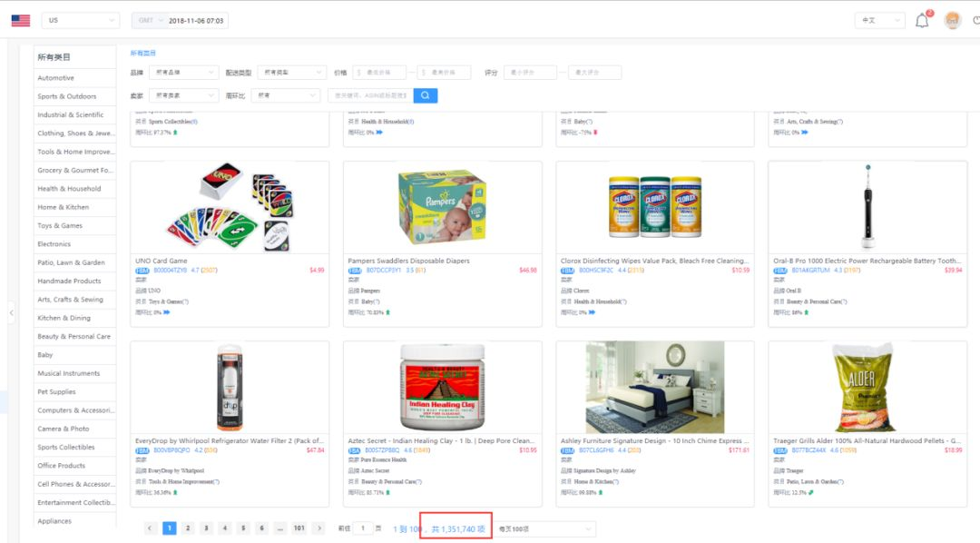The width and height of the screenshot is (980, 543).
Task: Click the US flag icon
Action: pyautogui.click(x=21, y=20)
